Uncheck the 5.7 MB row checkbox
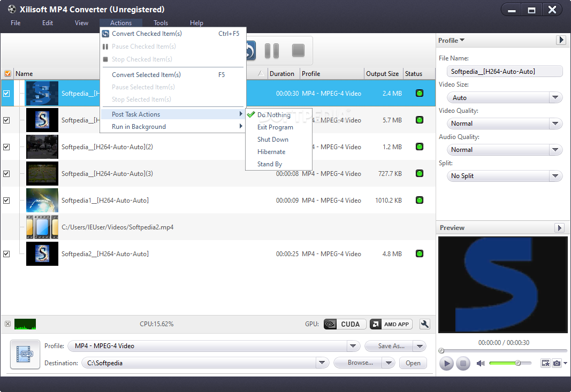Screen dimensions: 571x392 tap(6, 120)
